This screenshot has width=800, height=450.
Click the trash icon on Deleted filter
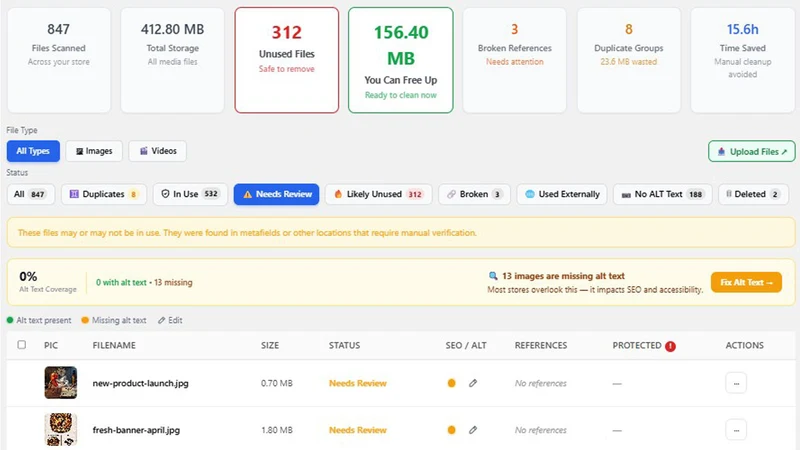click(x=729, y=194)
